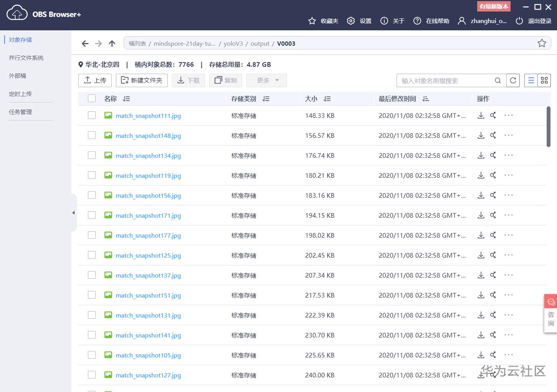The image size is (557, 392).
Task: Open 任务管理 in the sidebar
Action: [x=20, y=112]
